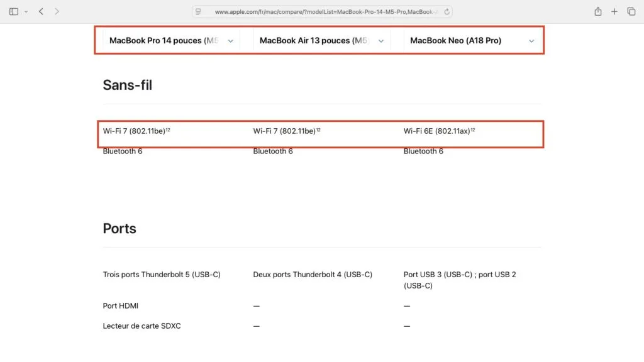Click the apple.com address bar
Screen dimensions: 644x362
point(323,12)
